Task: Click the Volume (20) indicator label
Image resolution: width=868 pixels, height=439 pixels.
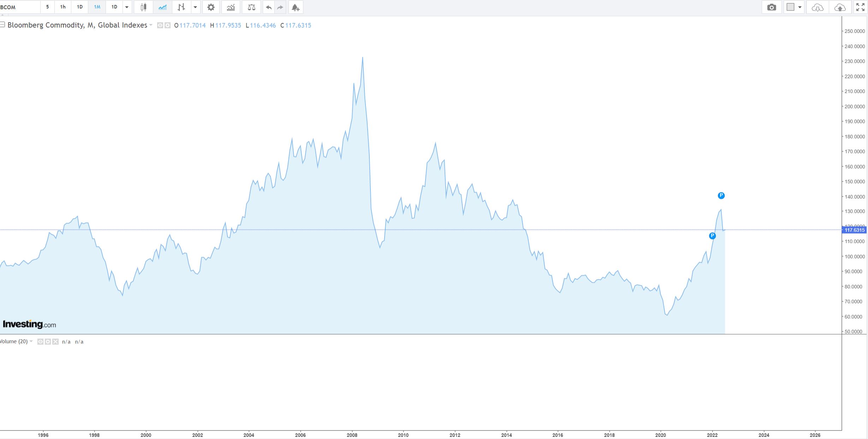Action: pyautogui.click(x=14, y=341)
